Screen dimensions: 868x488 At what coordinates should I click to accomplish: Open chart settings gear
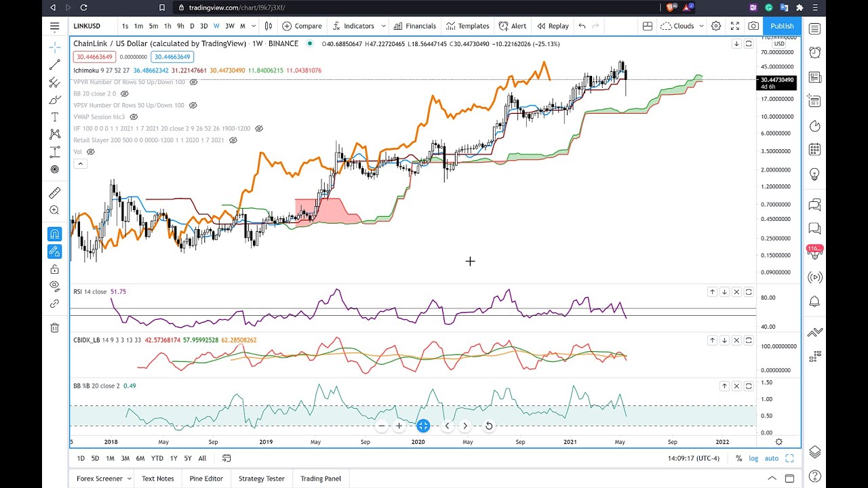pyautogui.click(x=716, y=26)
